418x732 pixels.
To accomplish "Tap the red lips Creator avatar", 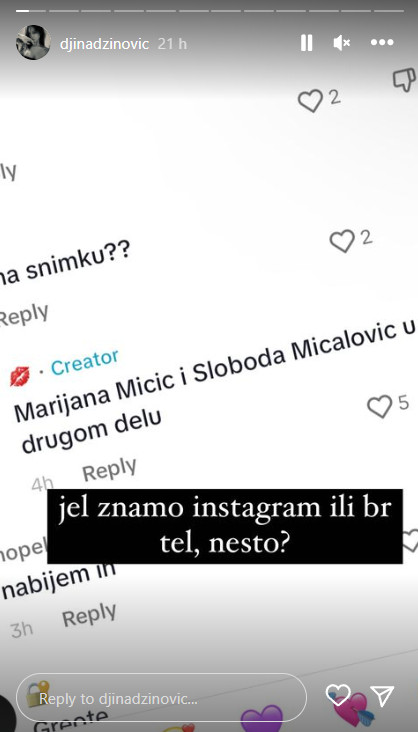I will pyautogui.click(x=20, y=376).
